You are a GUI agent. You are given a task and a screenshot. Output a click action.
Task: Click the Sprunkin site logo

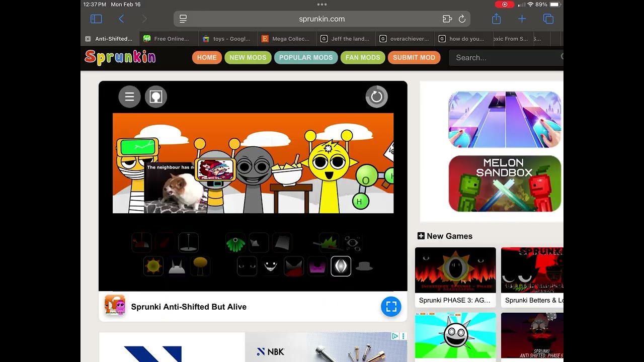tap(120, 57)
